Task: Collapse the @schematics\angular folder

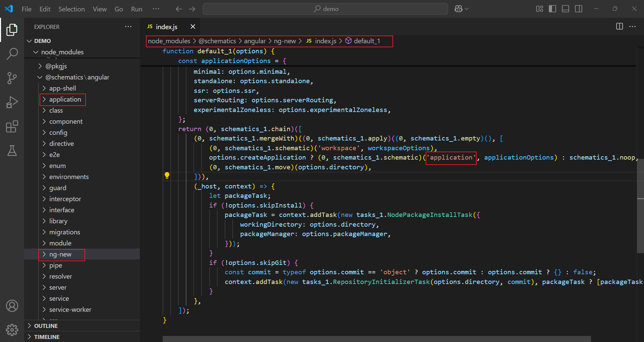Action: [77, 77]
